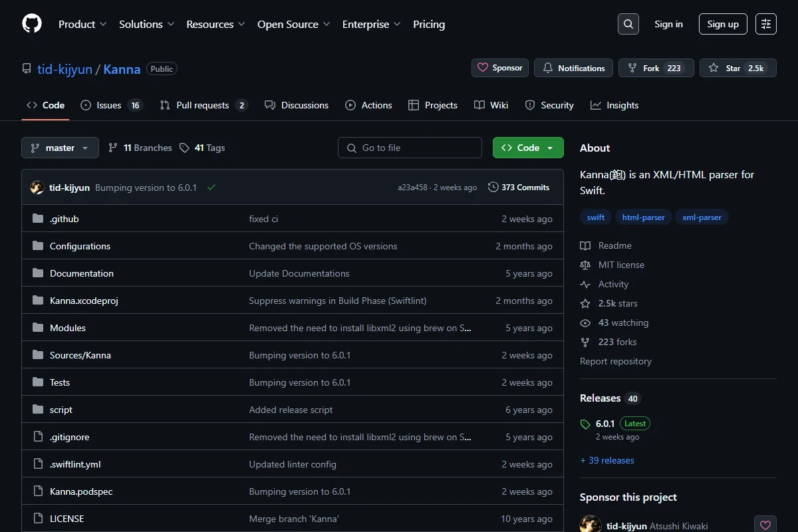This screenshot has height=532, width=798.
Task: Open the Product menu in header
Action: coord(82,24)
